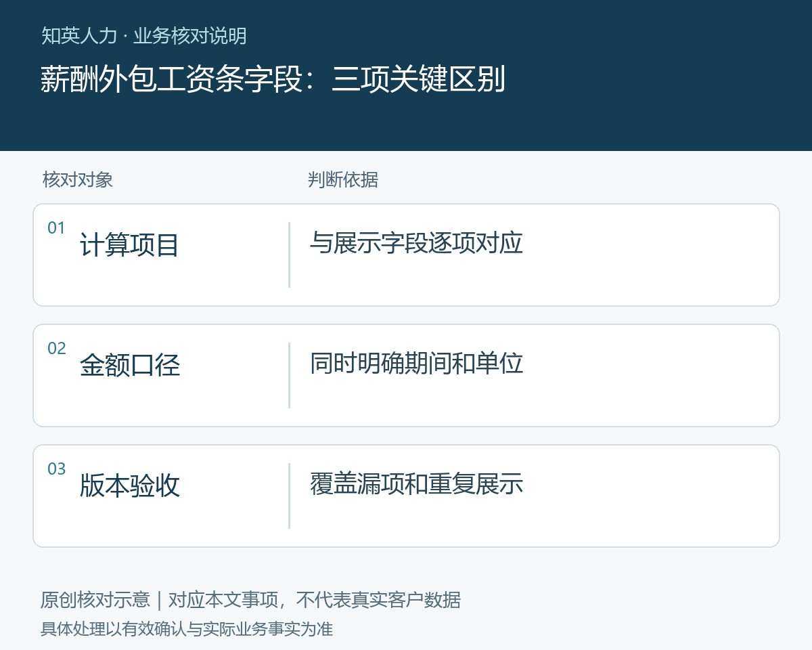Click the footer note 原创核对示意｜对应本文事项
This screenshot has height=650, width=812.
[159, 600]
